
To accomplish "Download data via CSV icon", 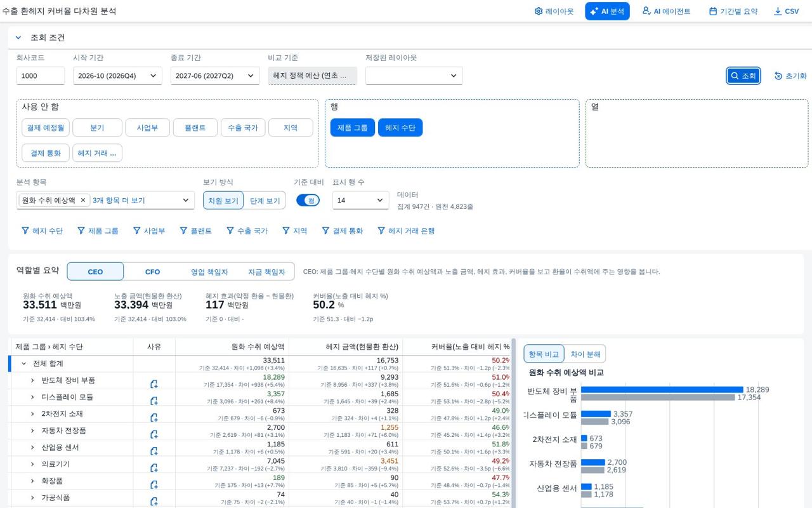I will pos(778,11).
